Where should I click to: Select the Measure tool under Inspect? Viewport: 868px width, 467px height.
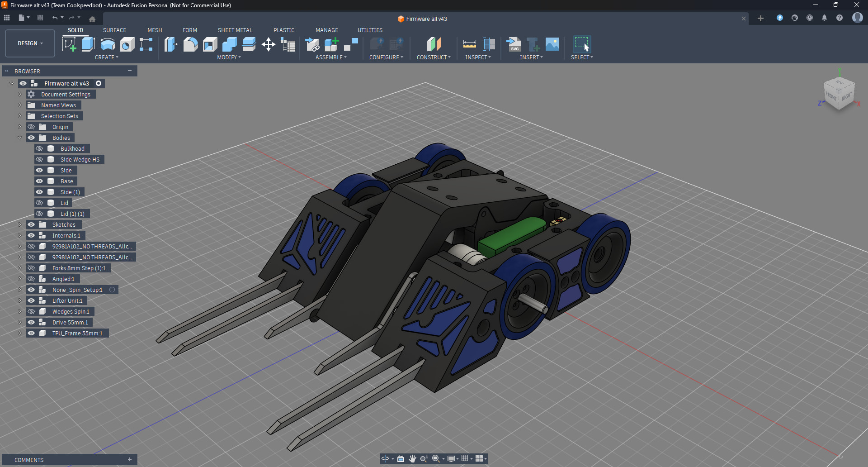[469, 44]
